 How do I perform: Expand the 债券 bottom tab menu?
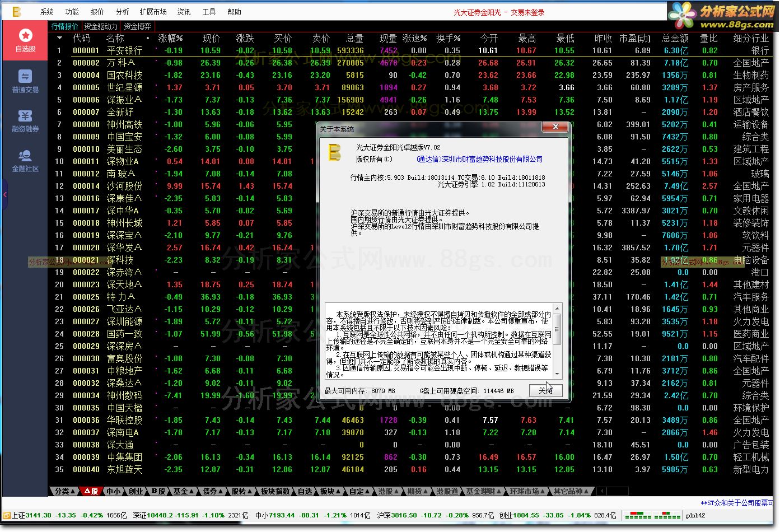213,491
